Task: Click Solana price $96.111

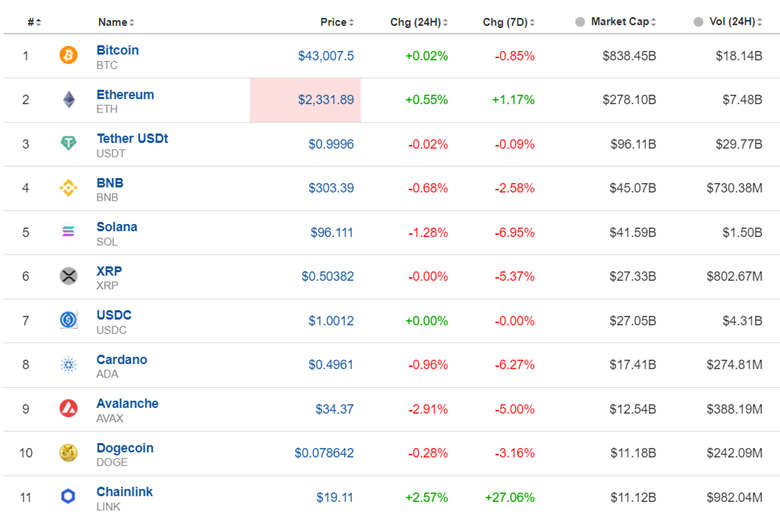Action: click(332, 232)
